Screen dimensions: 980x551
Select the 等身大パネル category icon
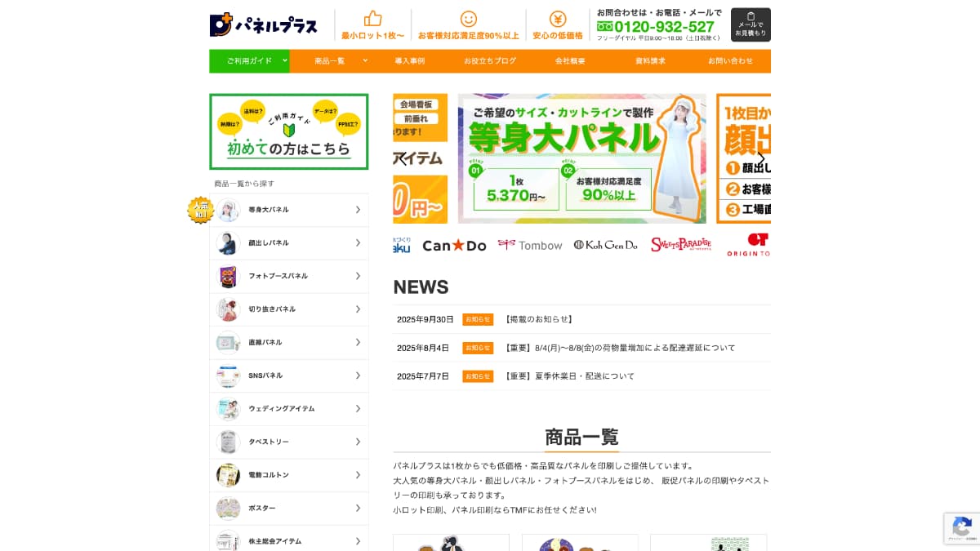pyautogui.click(x=229, y=210)
